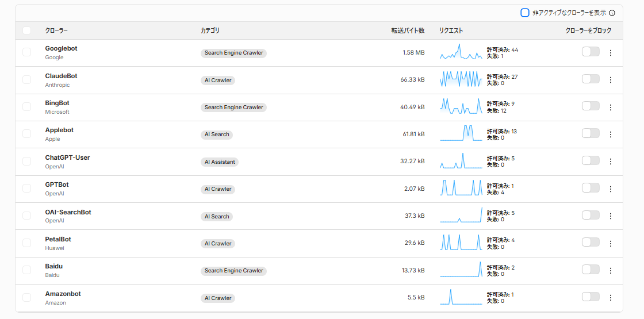Select the BingBot row checkbox
The height and width of the screenshot is (319, 644).
26,107
